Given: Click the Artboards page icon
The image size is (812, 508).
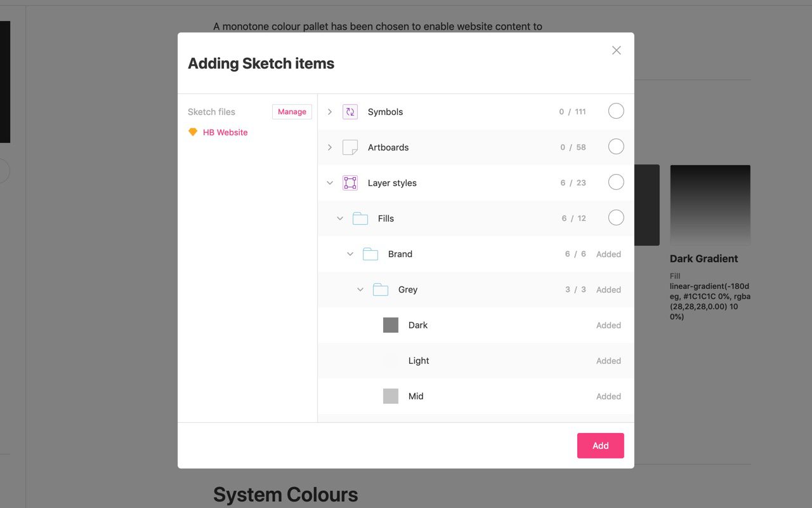Looking at the screenshot, I should tap(350, 147).
